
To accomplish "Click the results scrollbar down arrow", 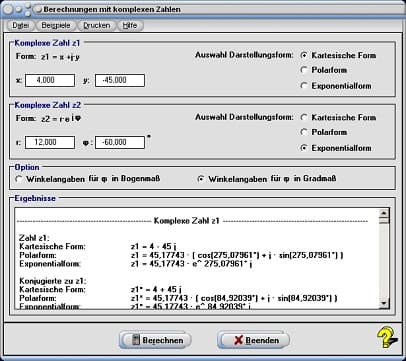I will pyautogui.click(x=384, y=303).
